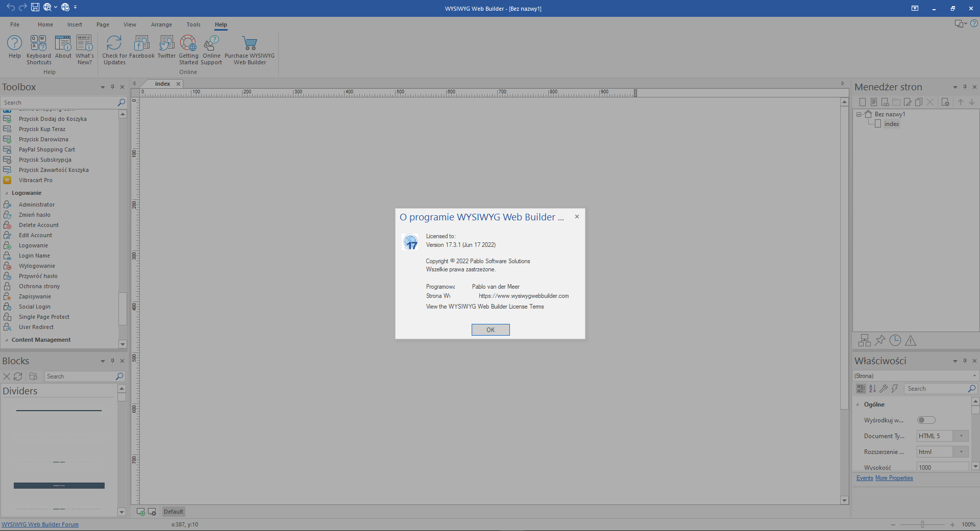Open What's New from the ribbon
Viewport: 980px width, 531px height.
click(85, 50)
